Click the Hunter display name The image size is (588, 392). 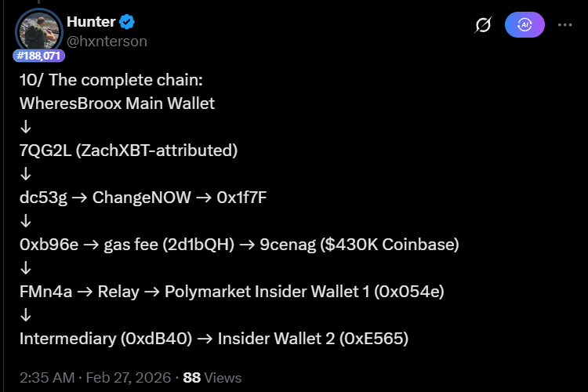pos(91,22)
